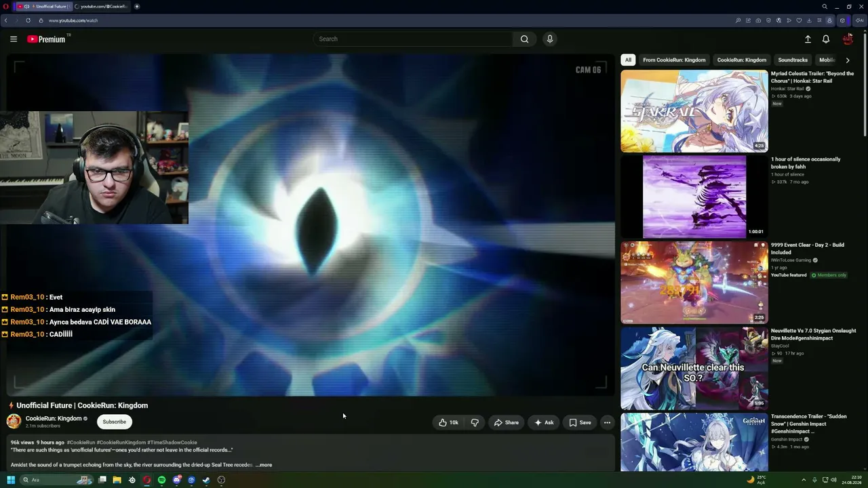Open Opera snapshot camera icon
868x488 pixels.
(758, 20)
